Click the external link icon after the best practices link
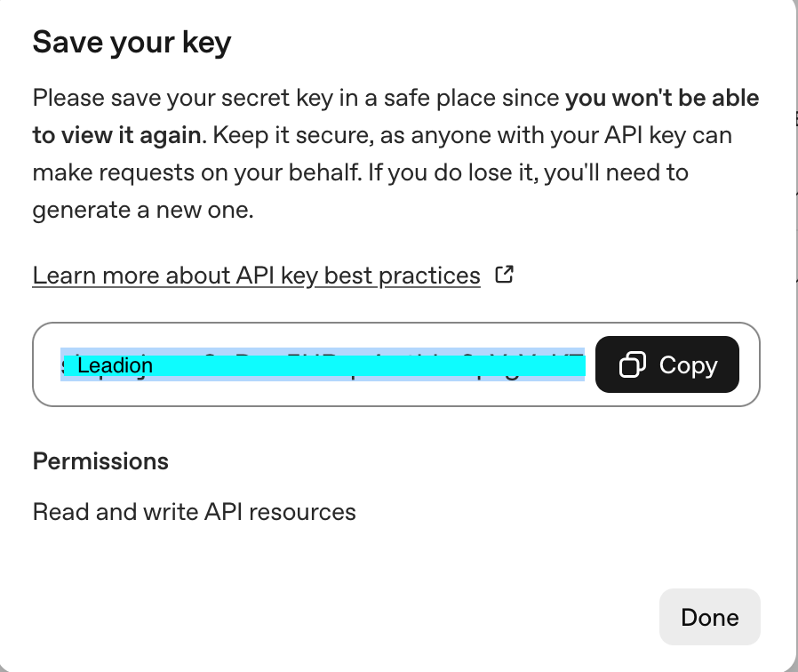 coord(504,274)
